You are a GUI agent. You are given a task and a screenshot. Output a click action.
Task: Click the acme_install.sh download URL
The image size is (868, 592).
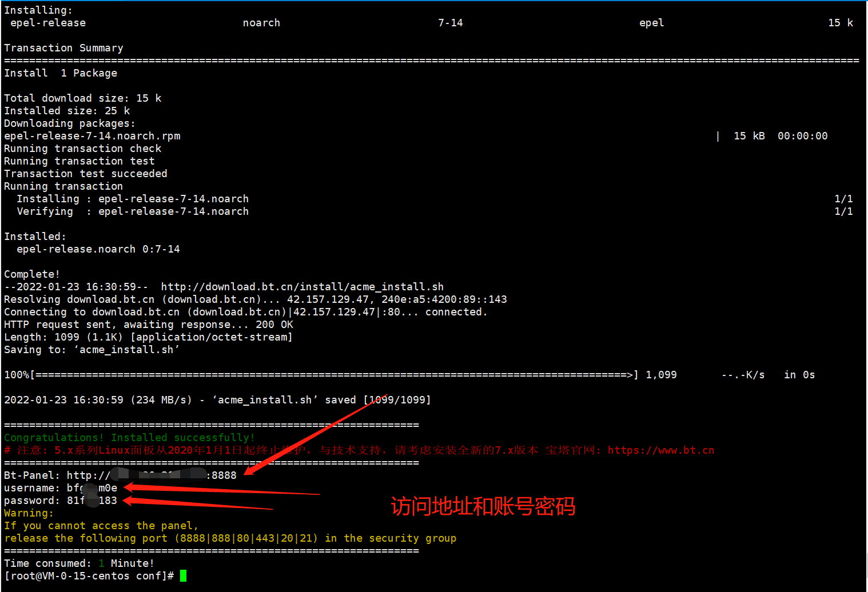302,287
